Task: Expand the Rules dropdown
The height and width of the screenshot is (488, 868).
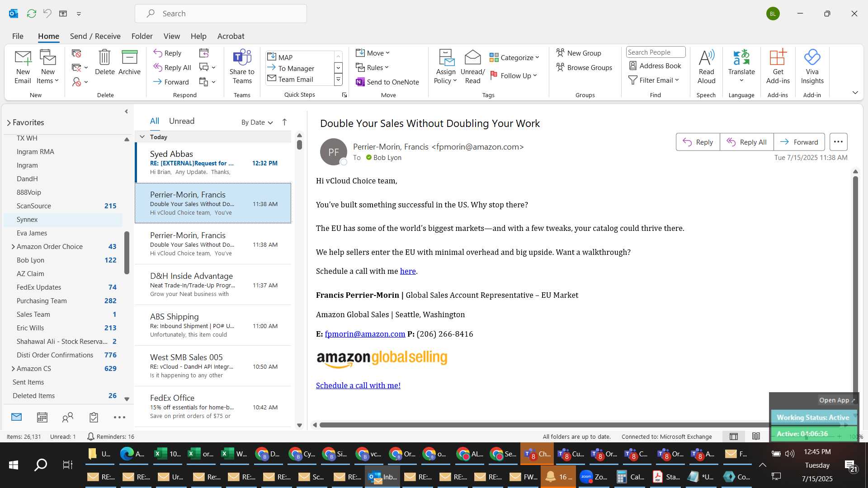Action: [372, 67]
